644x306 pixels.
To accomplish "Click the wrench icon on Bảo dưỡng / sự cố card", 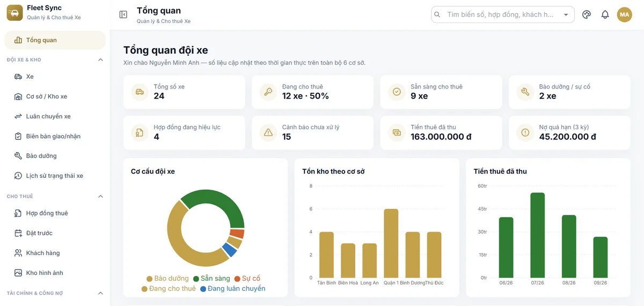I will (x=525, y=92).
